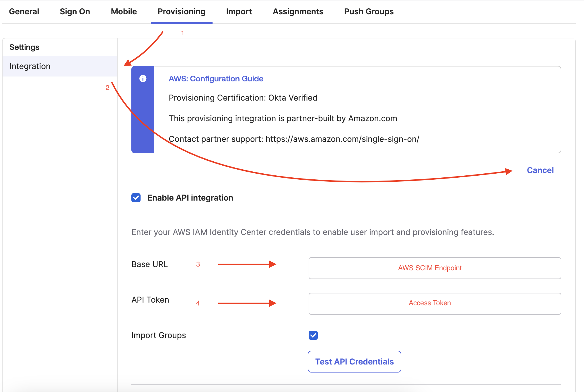Click the 'partner-built by Amazon.com' line
The width and height of the screenshot is (584, 392).
(x=283, y=118)
